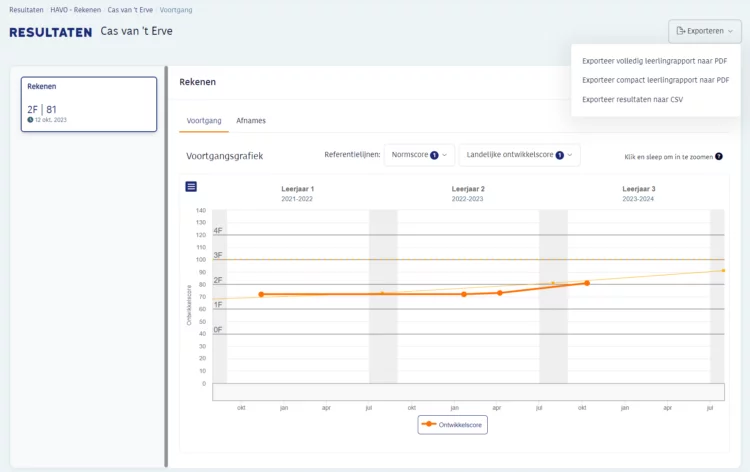The width and height of the screenshot is (750, 472).
Task: Click the Klik en sleep om in te zoomen text
Action: (x=668, y=157)
